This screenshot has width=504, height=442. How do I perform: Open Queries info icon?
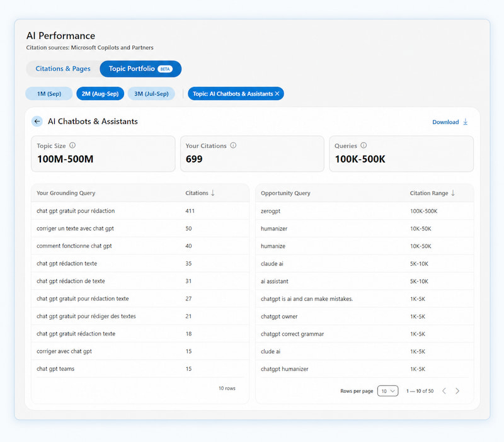pyautogui.click(x=364, y=145)
